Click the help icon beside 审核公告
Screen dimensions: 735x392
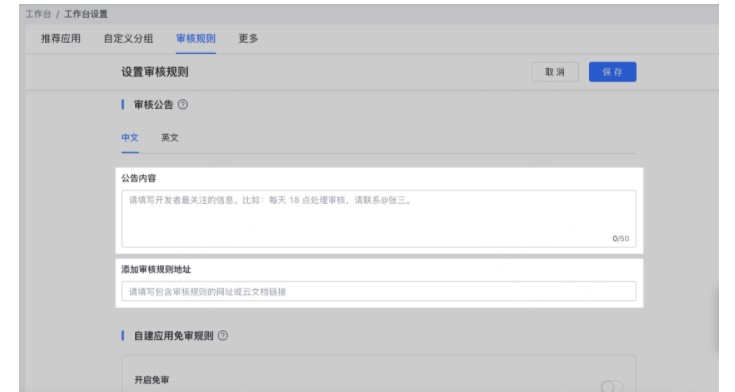[x=183, y=105]
